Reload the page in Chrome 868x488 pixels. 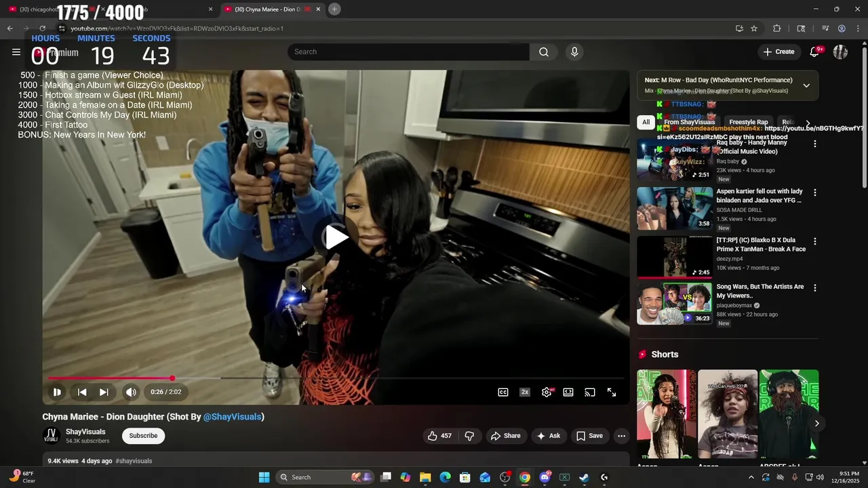tap(42, 28)
